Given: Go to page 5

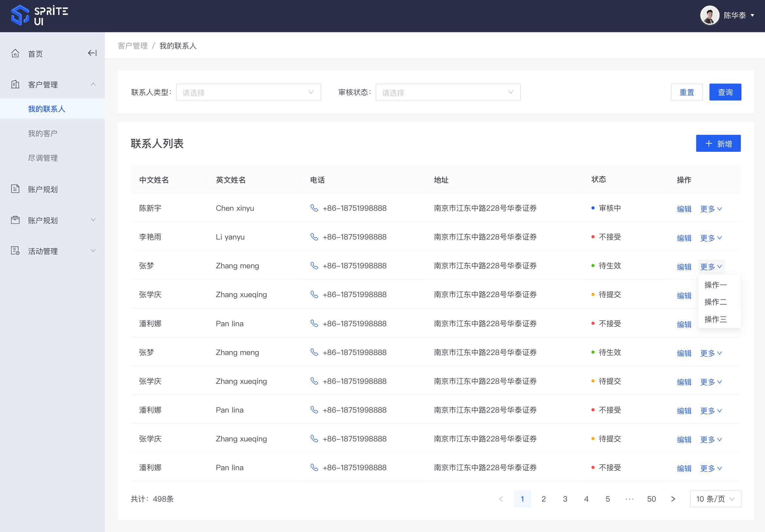Looking at the screenshot, I should coord(608,499).
